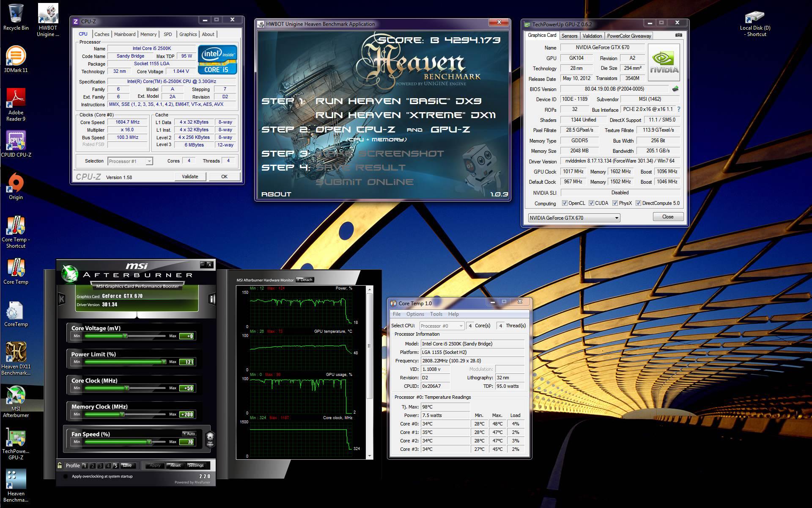Toggle CUDA checkbox in GPU-Z
The image size is (812, 508).
pos(591,203)
